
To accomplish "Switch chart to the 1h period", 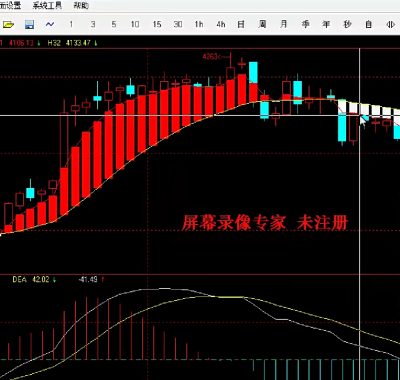I will click(x=199, y=24).
